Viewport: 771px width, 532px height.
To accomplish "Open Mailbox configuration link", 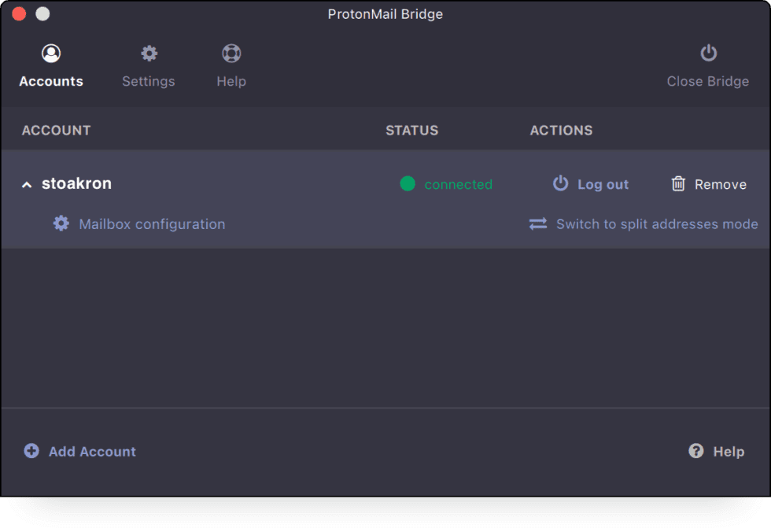I will 152,224.
